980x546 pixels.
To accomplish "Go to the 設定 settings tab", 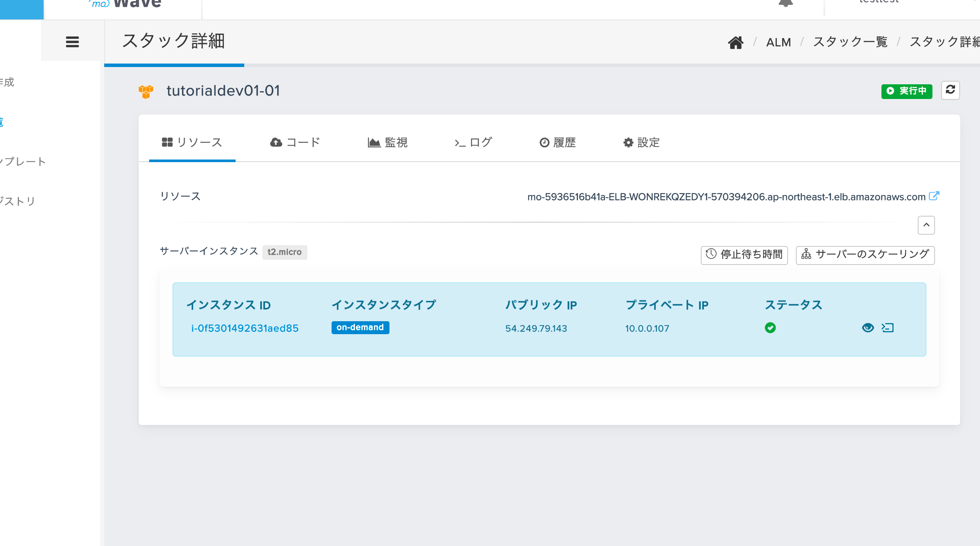I will click(x=641, y=142).
